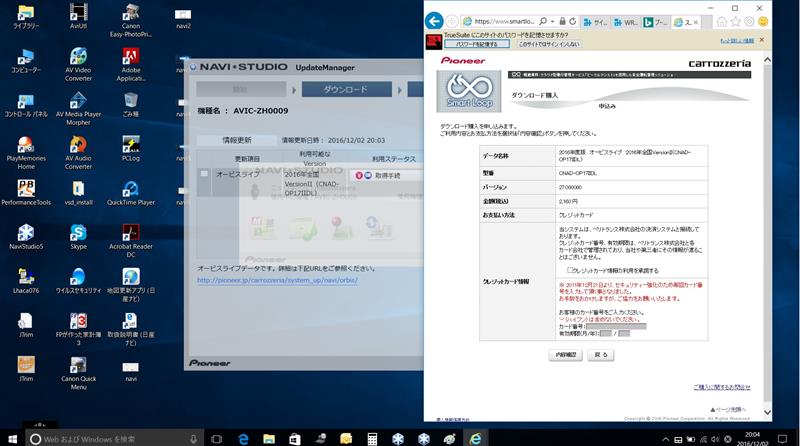800x446 pixels.
Task: Click the Windows Start button
Action: coord(12,438)
